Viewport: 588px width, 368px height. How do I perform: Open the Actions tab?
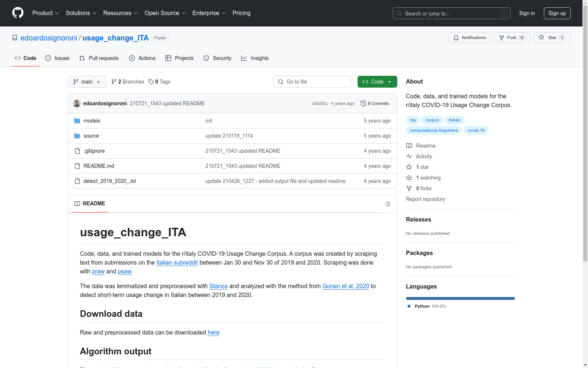point(142,58)
